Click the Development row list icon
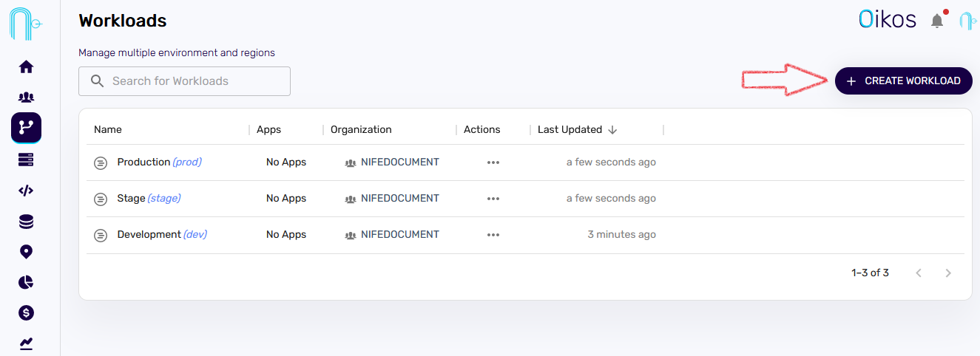Viewport: 980px width, 356px height. [x=101, y=236]
